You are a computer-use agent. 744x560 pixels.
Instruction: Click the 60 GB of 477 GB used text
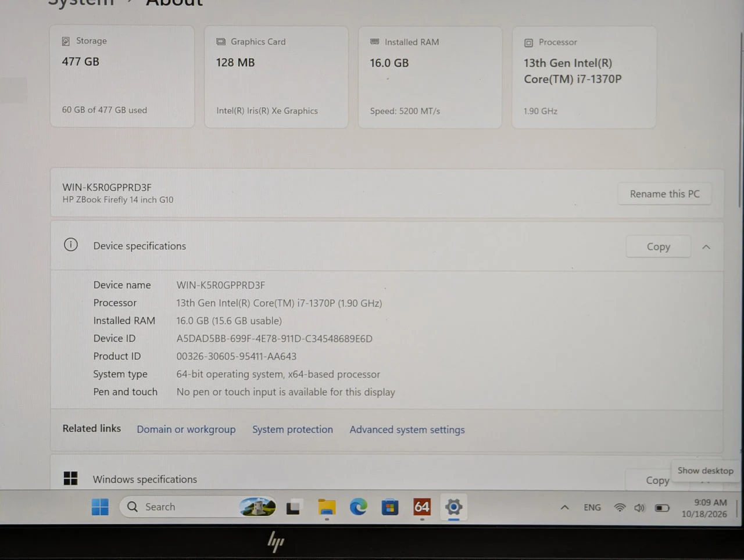(x=105, y=110)
